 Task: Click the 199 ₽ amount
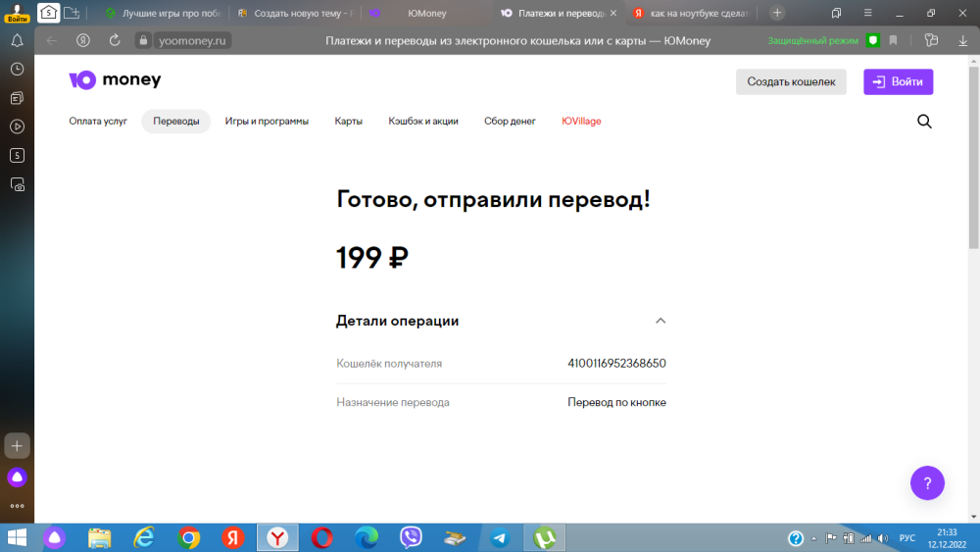click(372, 257)
